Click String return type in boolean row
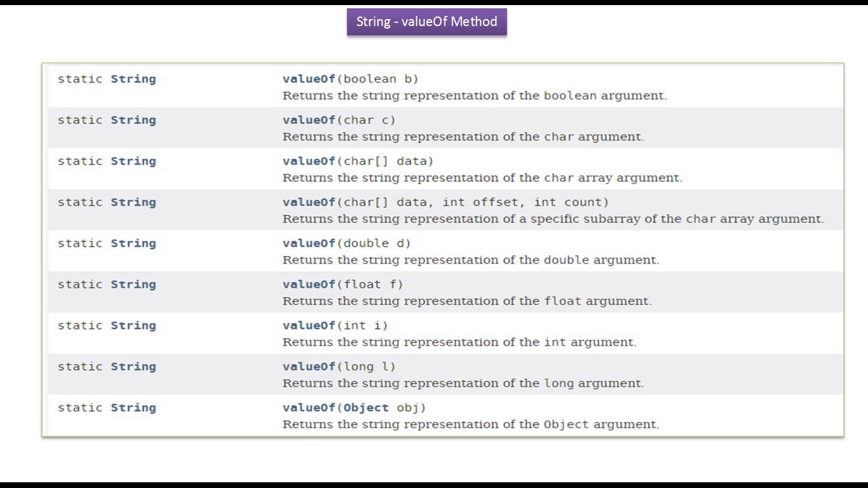 click(133, 79)
